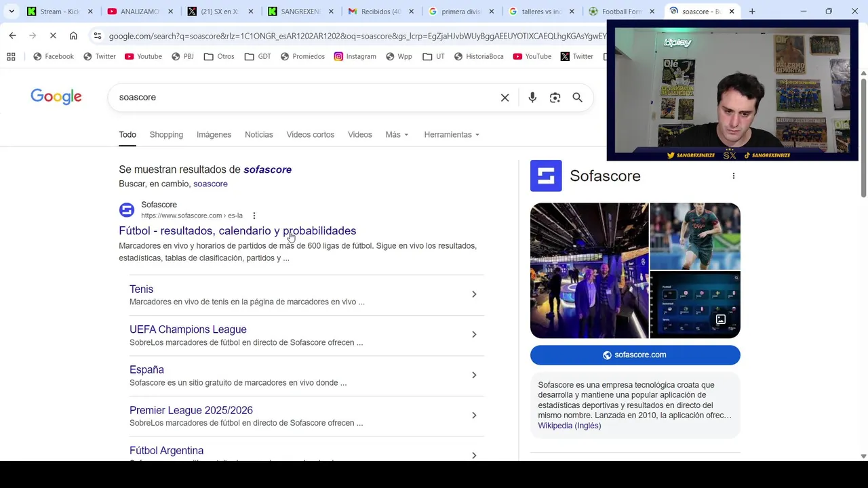This screenshot has height=488, width=868.
Task: Search instead for soascore link
Action: 210,184
